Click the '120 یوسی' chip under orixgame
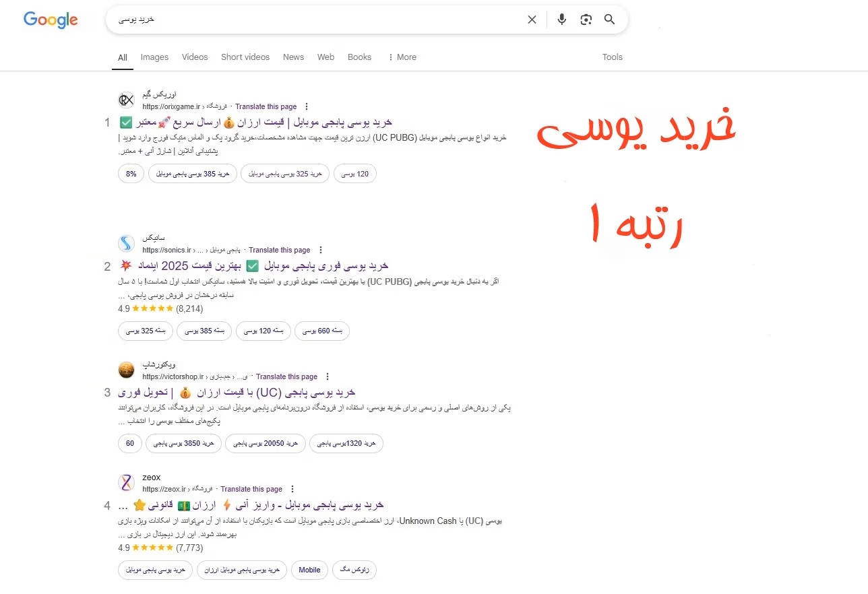 [x=355, y=174]
